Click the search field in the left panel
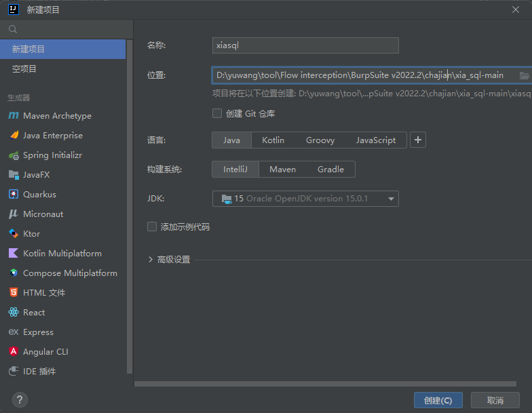This screenshot has height=413, width=532. pyautogui.click(x=66, y=29)
